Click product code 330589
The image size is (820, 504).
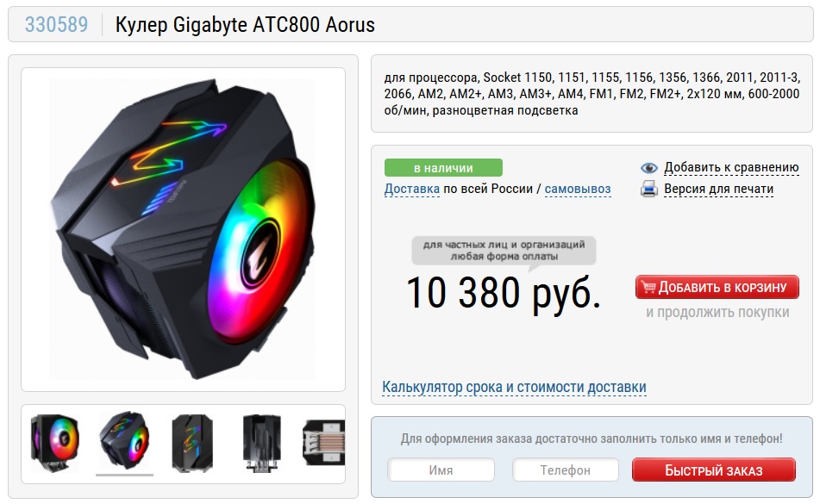point(57,24)
